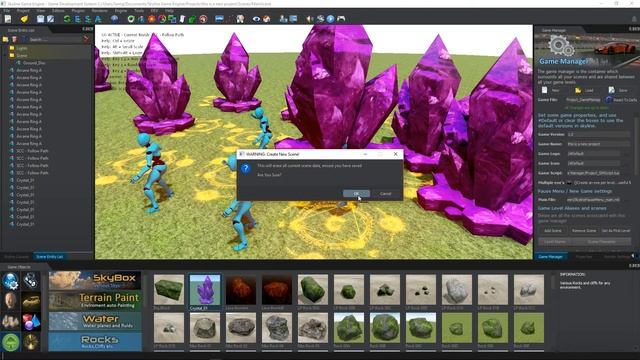Click the character figure toolbar icon
The height and width of the screenshot is (360, 640).
click(240, 19)
